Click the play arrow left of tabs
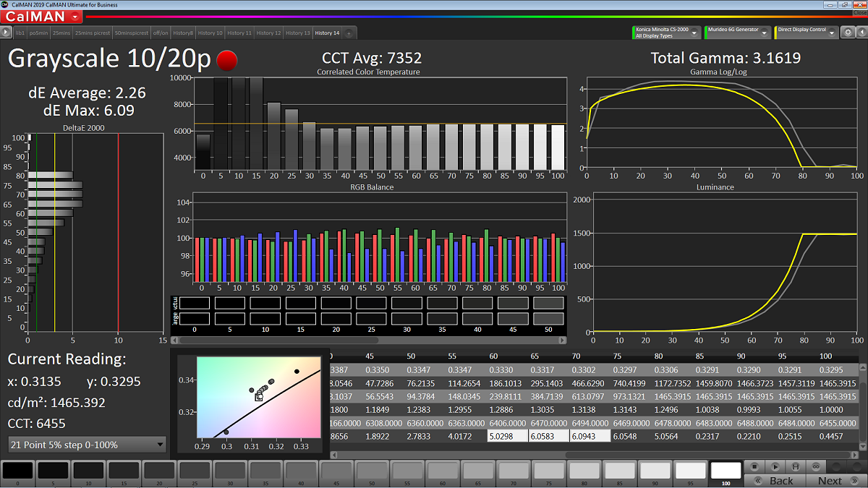868x488 pixels. click(7, 33)
